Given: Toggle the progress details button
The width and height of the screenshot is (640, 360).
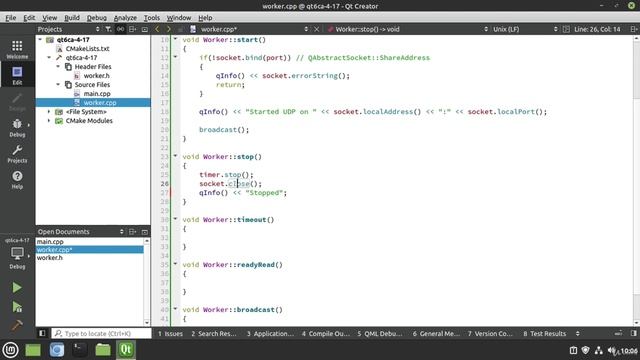Looking at the screenshot, I should click(619, 333).
